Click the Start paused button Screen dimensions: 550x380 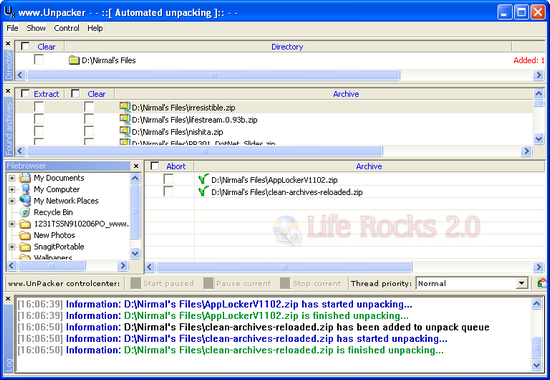point(162,283)
